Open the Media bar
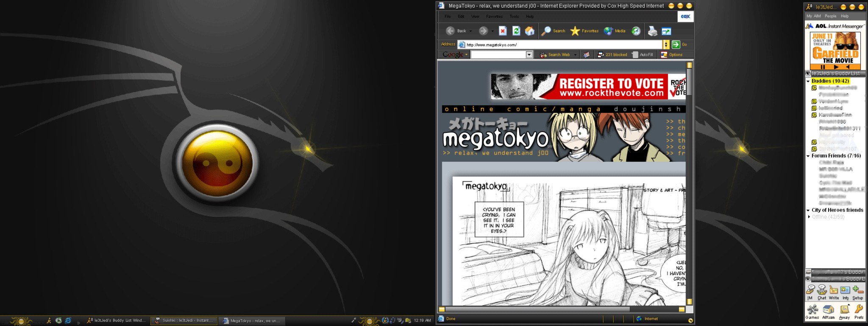 point(615,31)
